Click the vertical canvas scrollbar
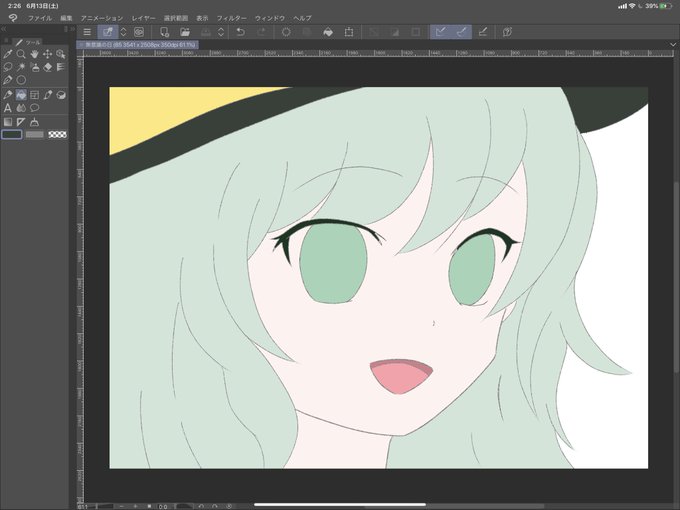The height and width of the screenshot is (510, 680). tap(677, 278)
